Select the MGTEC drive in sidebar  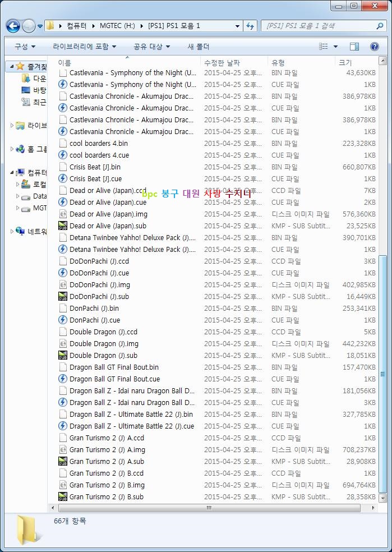click(34, 208)
